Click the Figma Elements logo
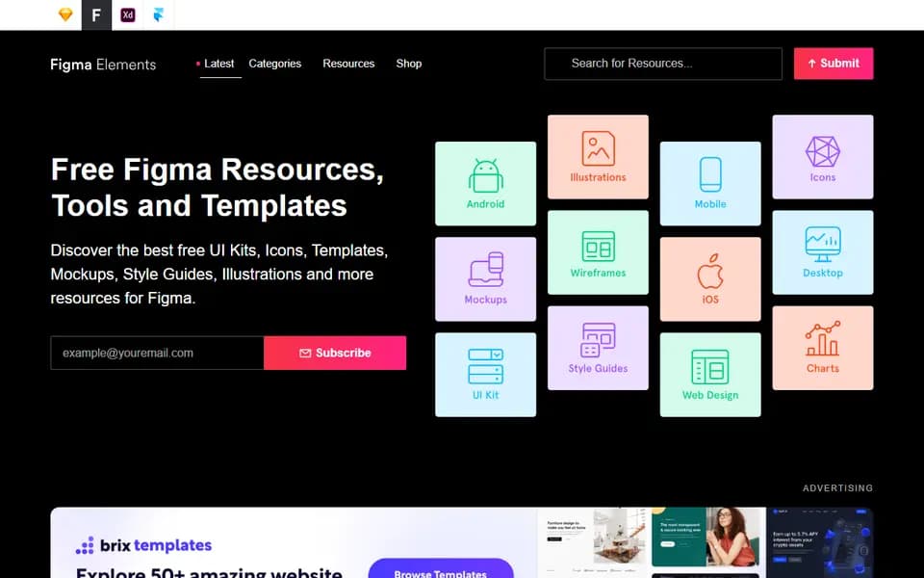 tap(103, 65)
